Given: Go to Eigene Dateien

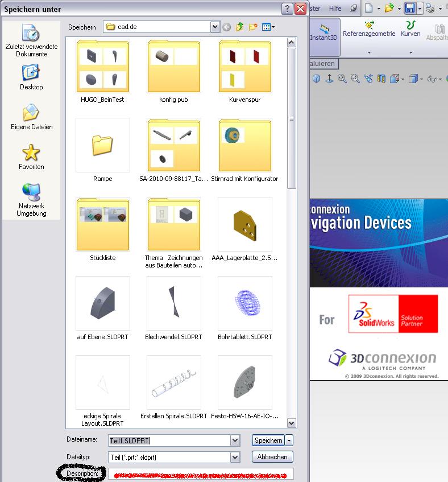Looking at the screenshot, I should point(31,117).
